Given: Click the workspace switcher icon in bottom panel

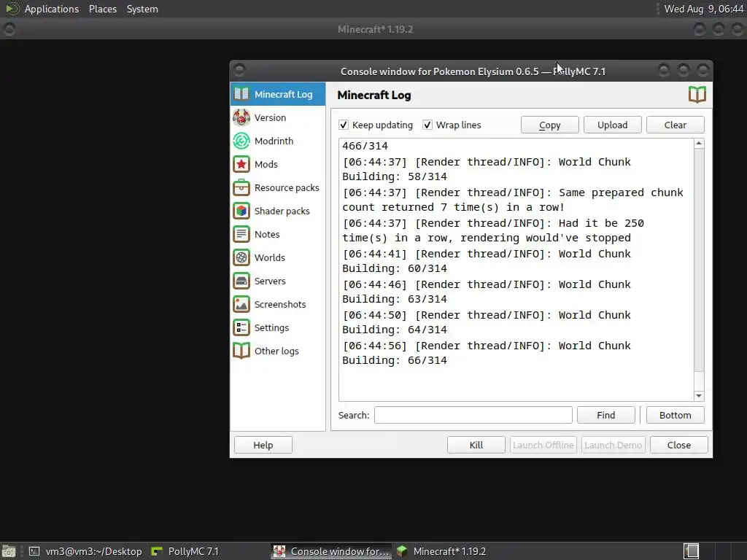Looking at the screenshot, I should [692, 551].
